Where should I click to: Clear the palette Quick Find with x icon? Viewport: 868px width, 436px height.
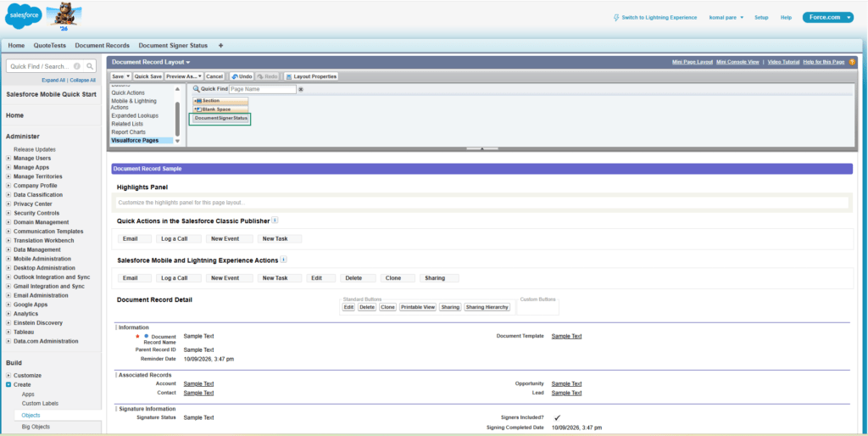[301, 89]
